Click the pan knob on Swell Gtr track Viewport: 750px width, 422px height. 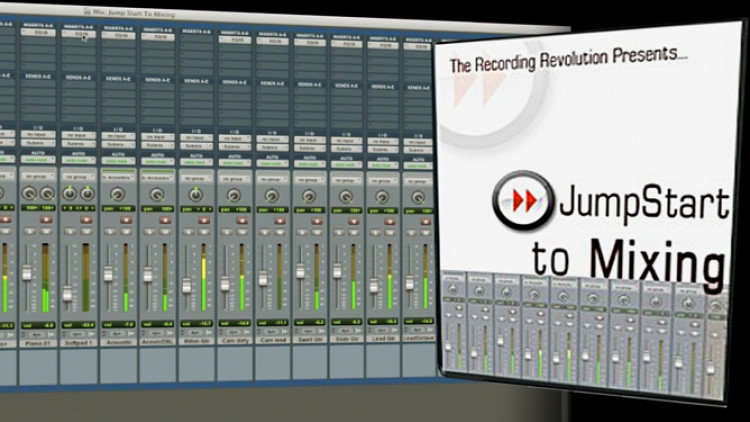click(x=309, y=196)
